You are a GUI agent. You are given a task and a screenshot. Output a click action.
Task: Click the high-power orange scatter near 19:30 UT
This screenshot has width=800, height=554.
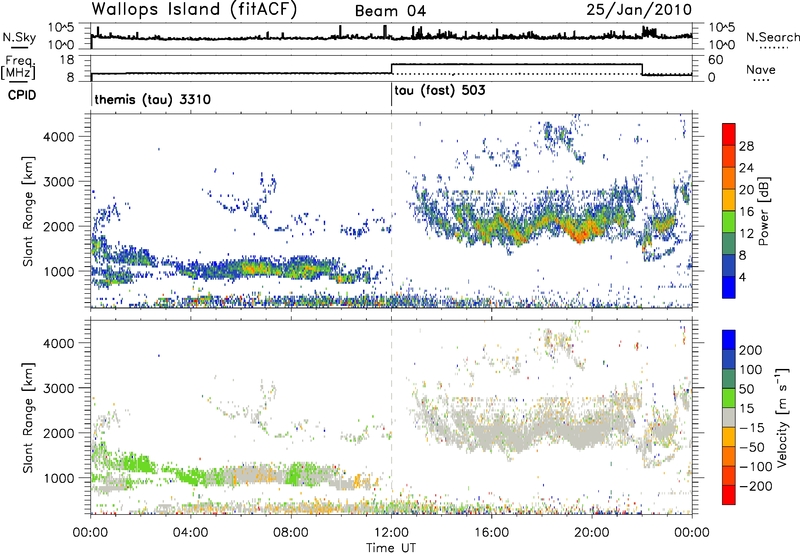582,232
